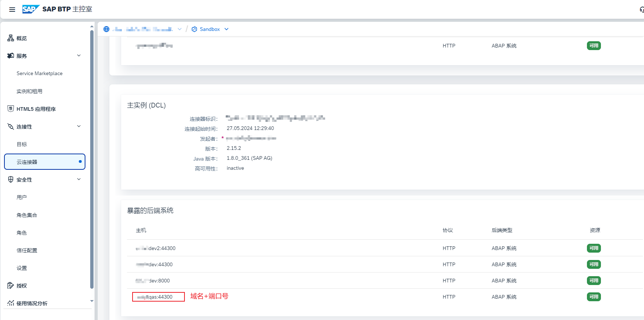Click the Sandbox cube icon
Image resolution: width=644 pixels, height=320 pixels.
coord(194,29)
